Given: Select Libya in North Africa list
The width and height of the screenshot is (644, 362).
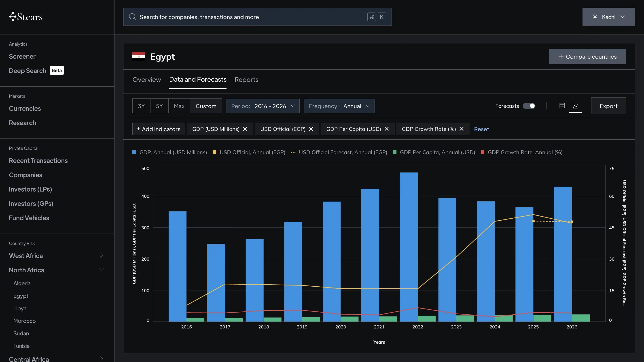Looking at the screenshot, I should tap(20, 308).
